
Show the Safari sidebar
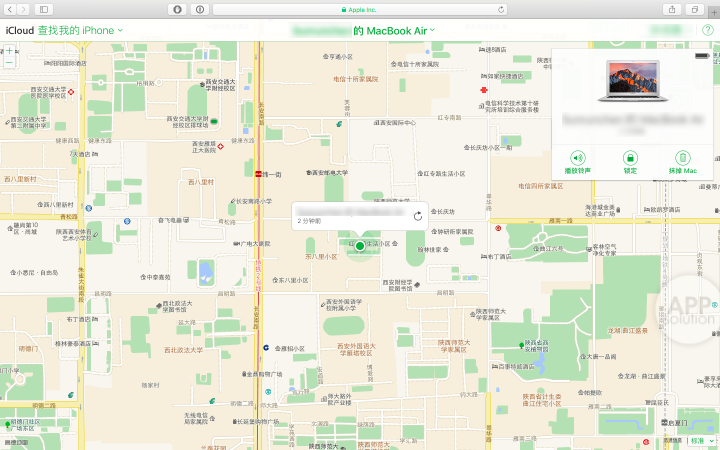44,9
